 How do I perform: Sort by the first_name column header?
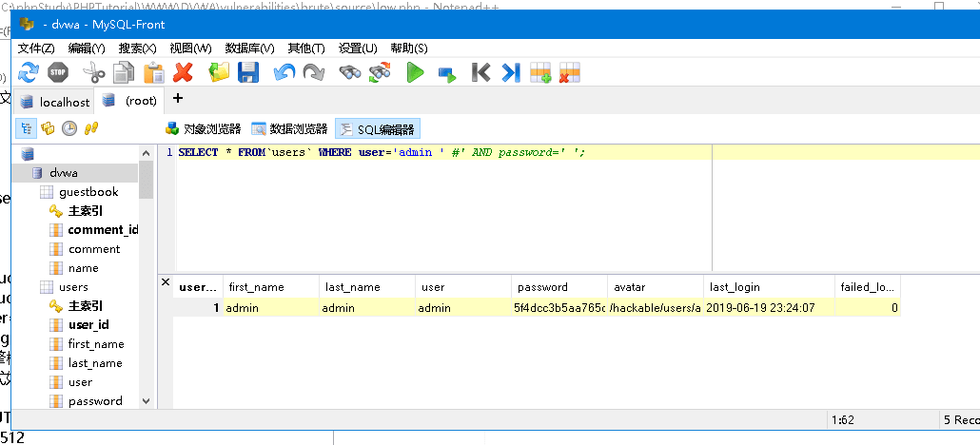pos(271,287)
